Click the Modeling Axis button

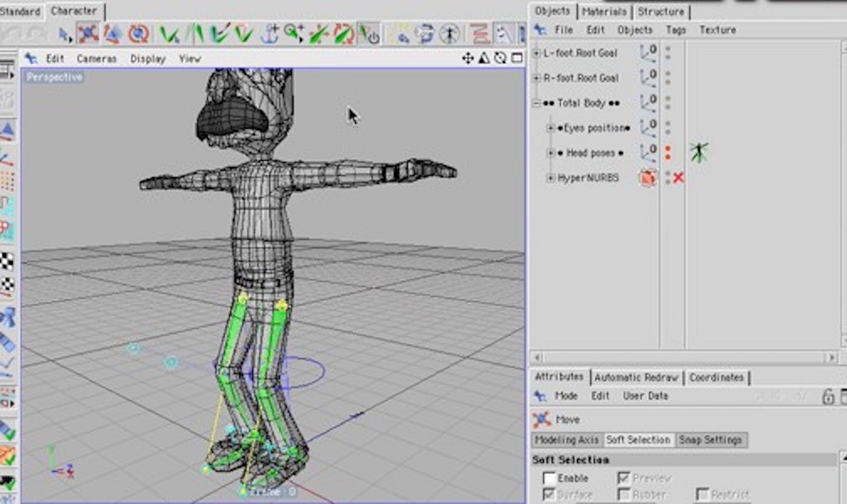(566, 439)
